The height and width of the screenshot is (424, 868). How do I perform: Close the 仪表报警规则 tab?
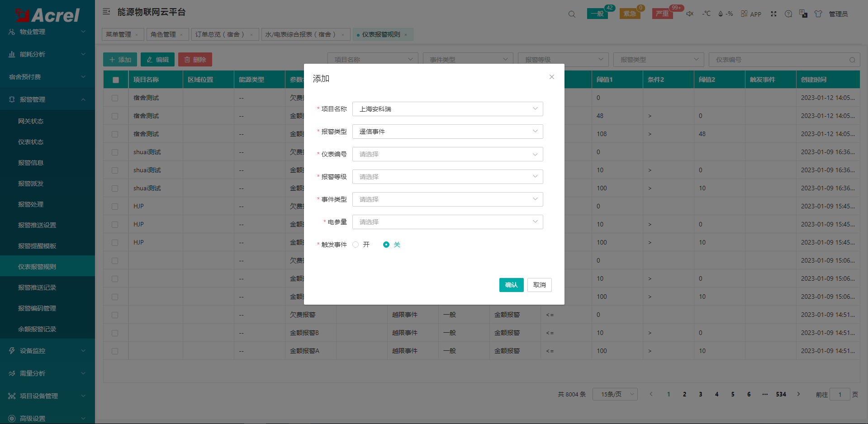(406, 35)
